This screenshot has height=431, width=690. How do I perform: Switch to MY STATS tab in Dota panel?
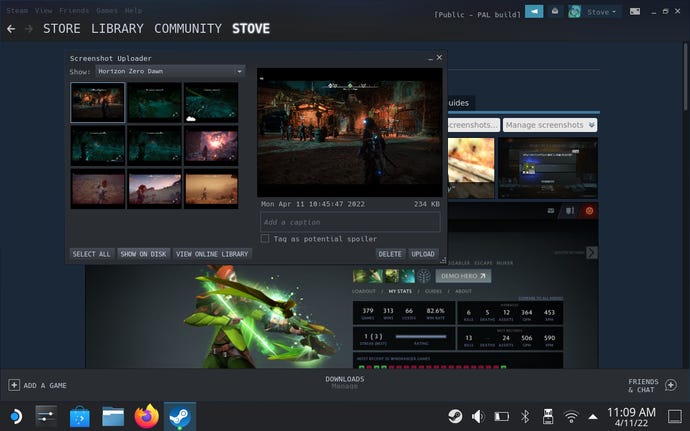point(400,291)
